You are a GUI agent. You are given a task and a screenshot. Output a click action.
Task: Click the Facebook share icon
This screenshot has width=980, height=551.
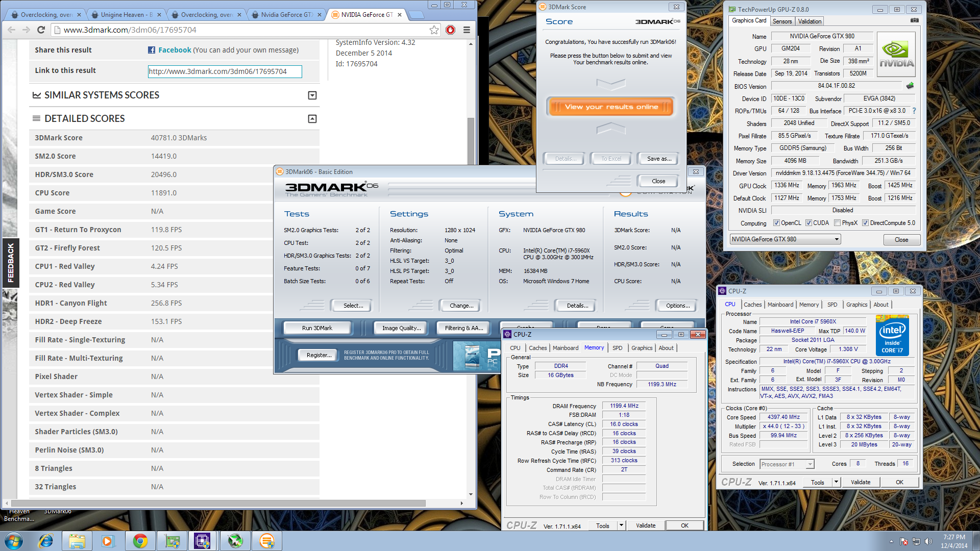(x=152, y=50)
